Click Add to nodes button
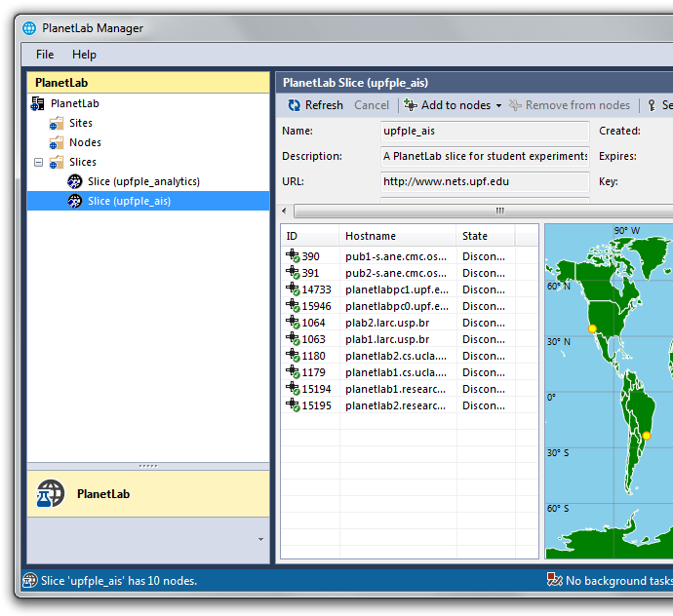This screenshot has width=673, height=616. pos(448,105)
